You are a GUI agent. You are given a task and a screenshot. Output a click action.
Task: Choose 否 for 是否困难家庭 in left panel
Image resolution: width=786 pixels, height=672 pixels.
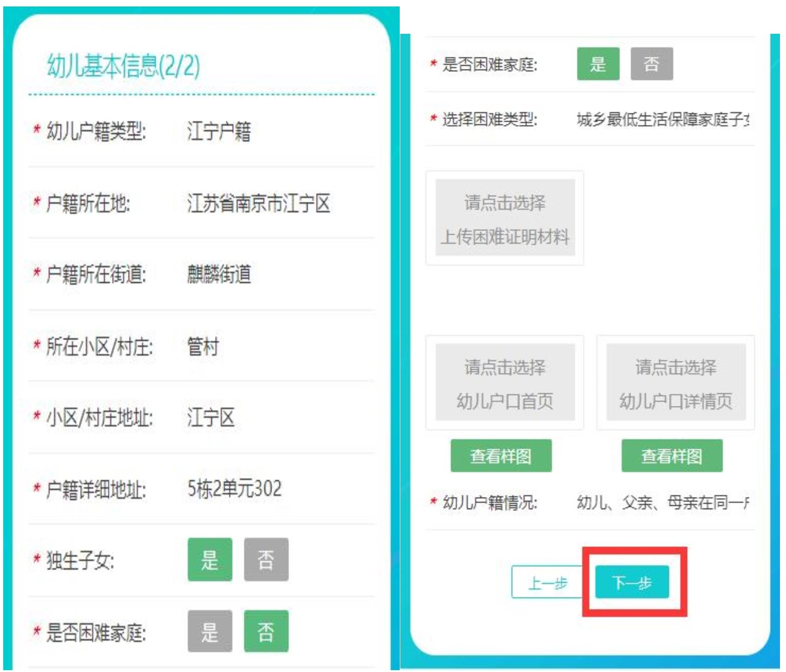pos(266,631)
